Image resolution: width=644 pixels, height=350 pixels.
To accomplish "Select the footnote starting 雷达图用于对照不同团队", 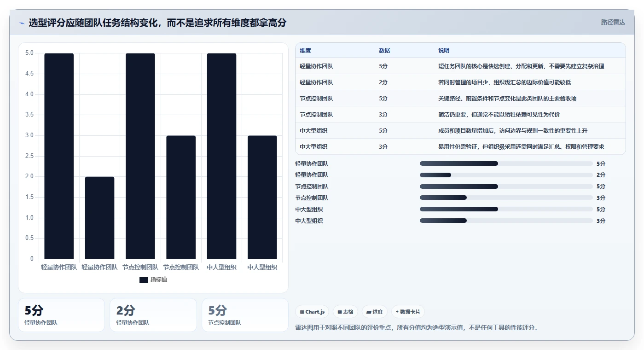I will point(417,327).
